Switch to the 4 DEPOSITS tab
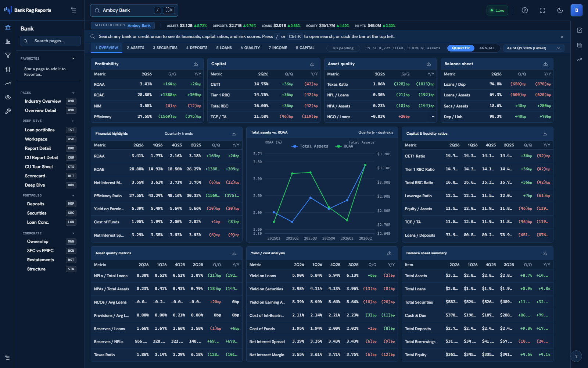 pyautogui.click(x=197, y=48)
